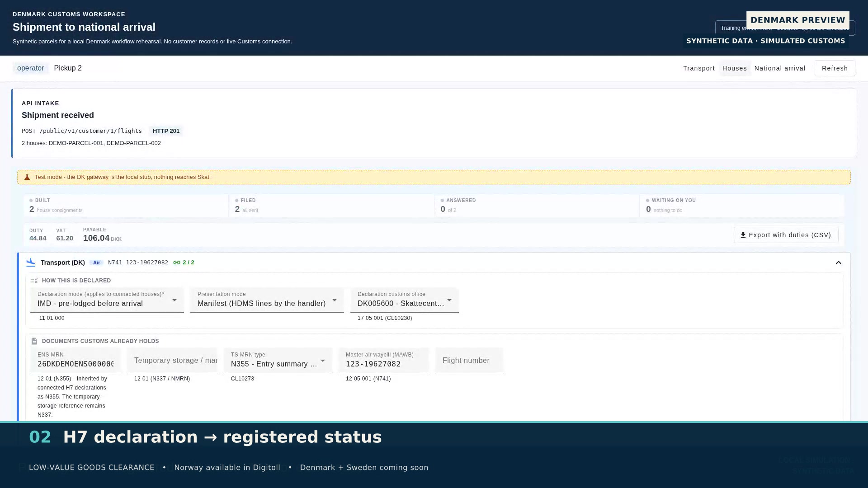Open the Presentation mode dropdown
The image size is (868, 488).
267,300
